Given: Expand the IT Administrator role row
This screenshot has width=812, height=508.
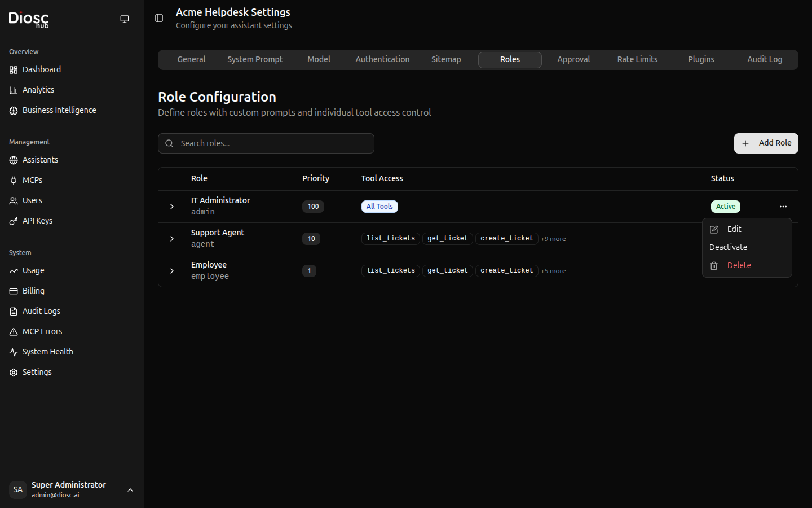Looking at the screenshot, I should [x=172, y=207].
